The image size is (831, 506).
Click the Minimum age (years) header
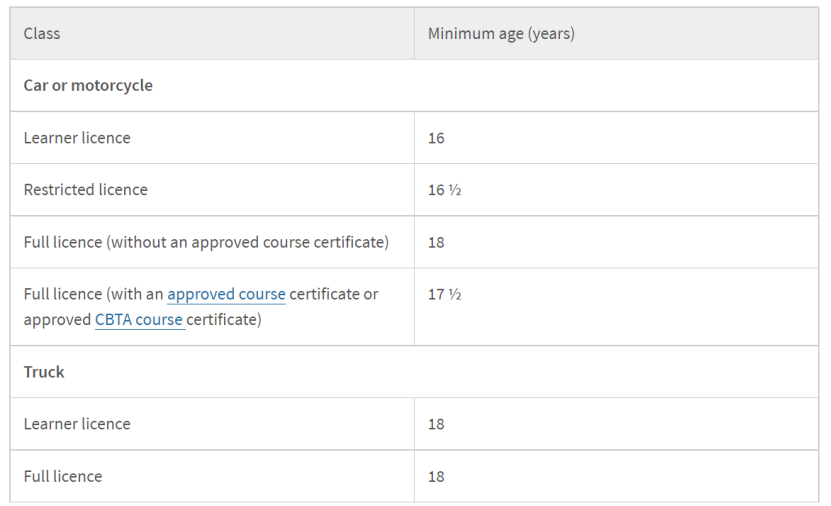click(501, 34)
